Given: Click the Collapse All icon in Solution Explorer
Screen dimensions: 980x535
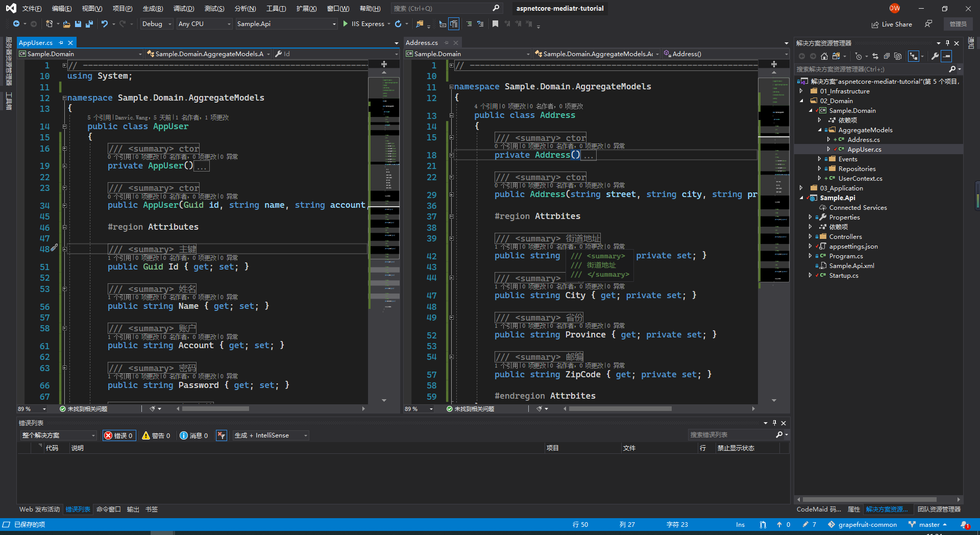Looking at the screenshot, I should point(887,56).
